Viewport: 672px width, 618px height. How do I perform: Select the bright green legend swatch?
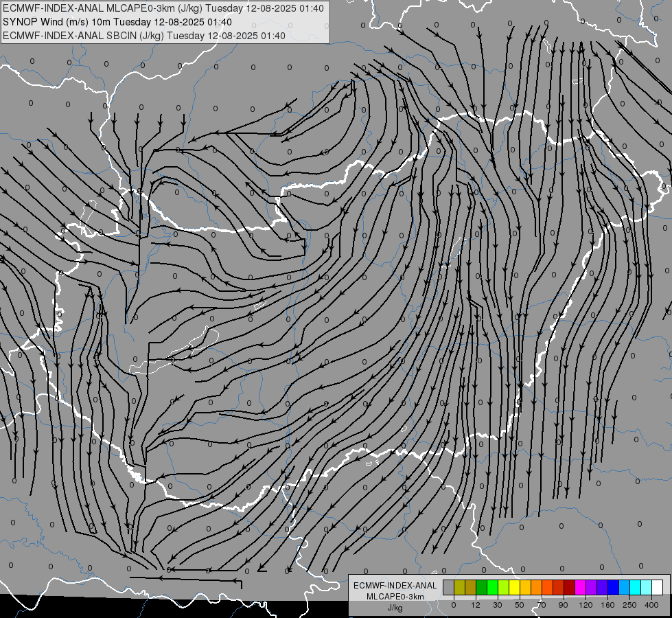pos(492,587)
